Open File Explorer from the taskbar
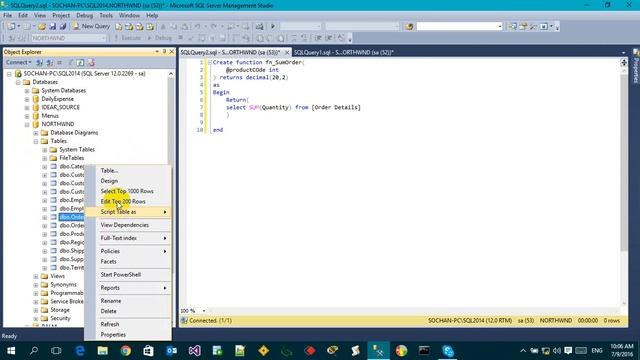640x360 pixels. point(102,351)
